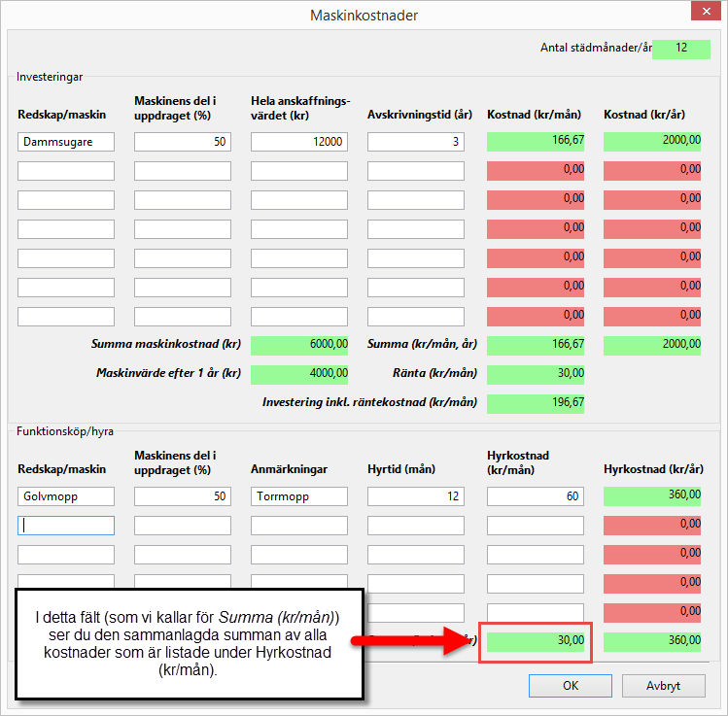This screenshot has width=728, height=716.
Task: Click the highlighted Summa 30,00 field
Action: coord(536,641)
